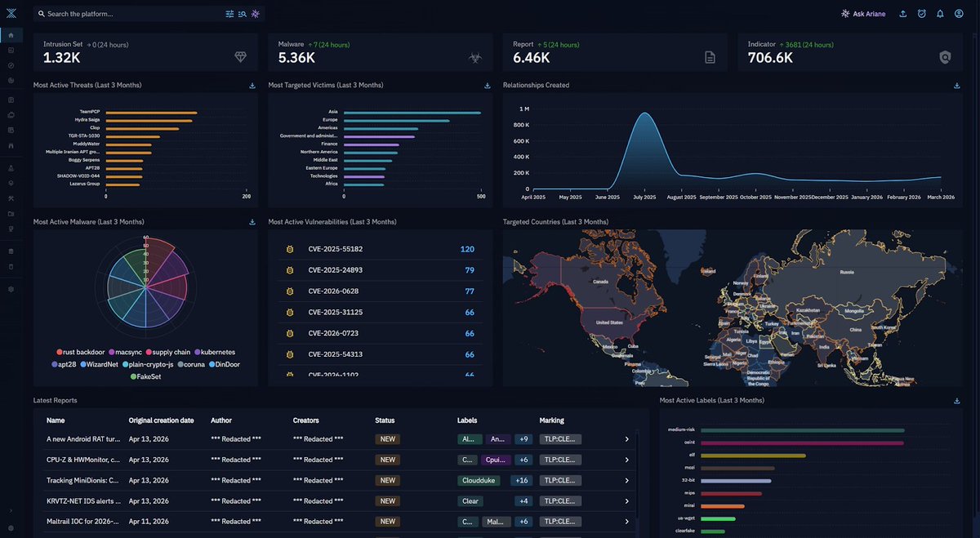Open Entities folder icon in sidebar
Screen dimensions: 980x538
point(11,214)
